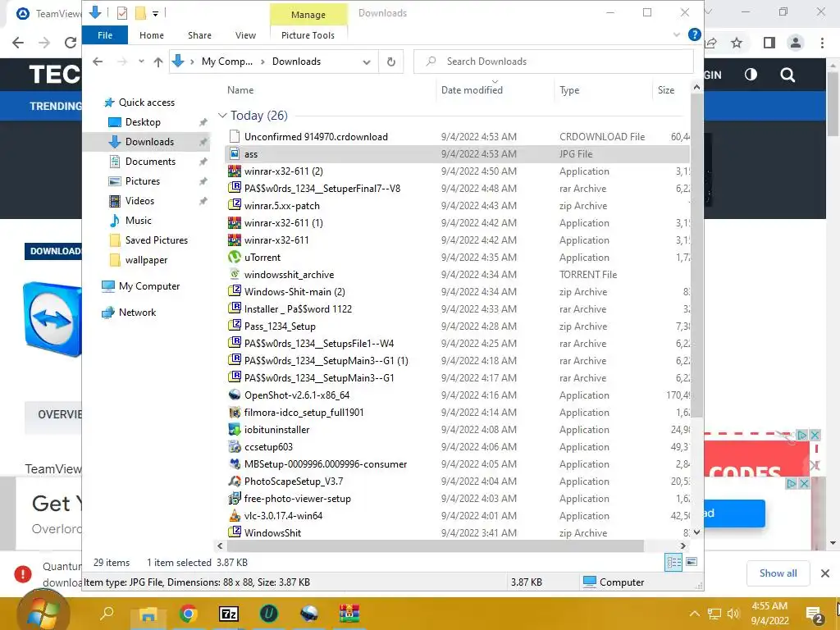Click the horizontal scrollbar in file list
The height and width of the screenshot is (630, 840).
point(435,546)
